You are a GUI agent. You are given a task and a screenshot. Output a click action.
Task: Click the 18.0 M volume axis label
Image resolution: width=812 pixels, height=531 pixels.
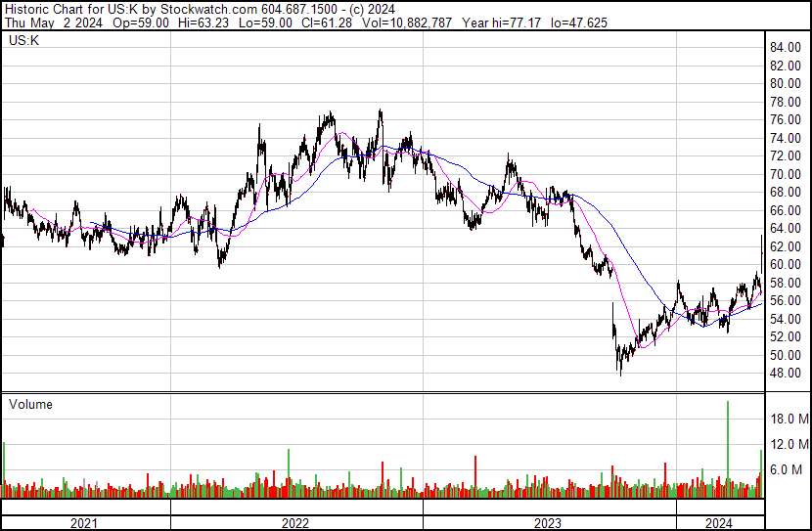tap(789, 419)
